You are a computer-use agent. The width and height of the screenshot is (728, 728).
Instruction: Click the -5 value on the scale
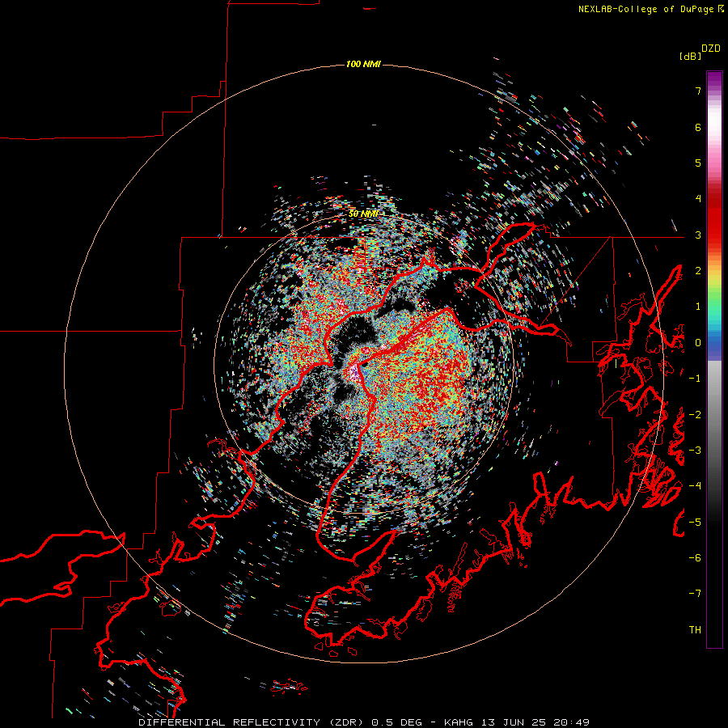(x=695, y=523)
